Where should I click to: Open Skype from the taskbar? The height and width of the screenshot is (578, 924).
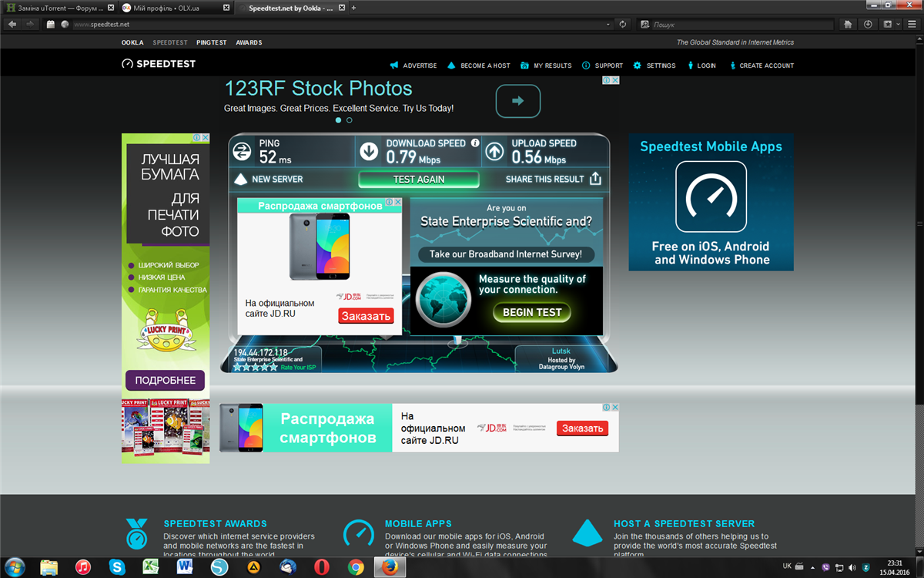(117, 567)
